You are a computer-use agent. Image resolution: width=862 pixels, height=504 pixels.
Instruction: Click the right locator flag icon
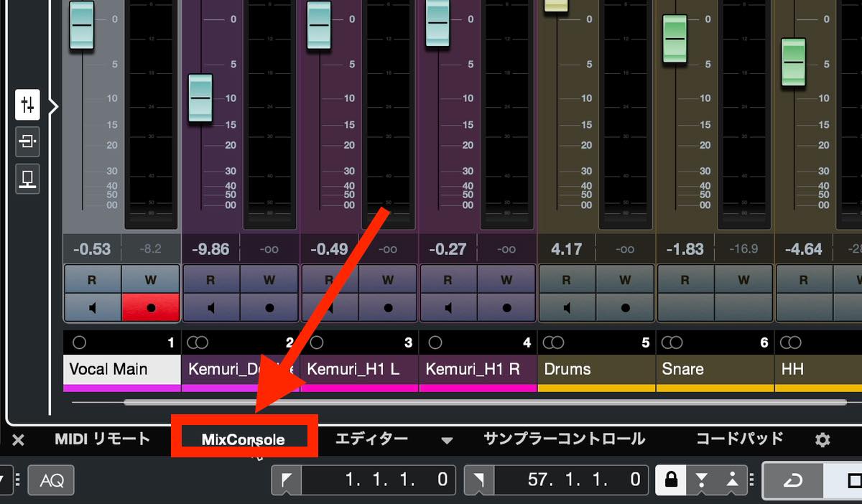[x=479, y=480]
